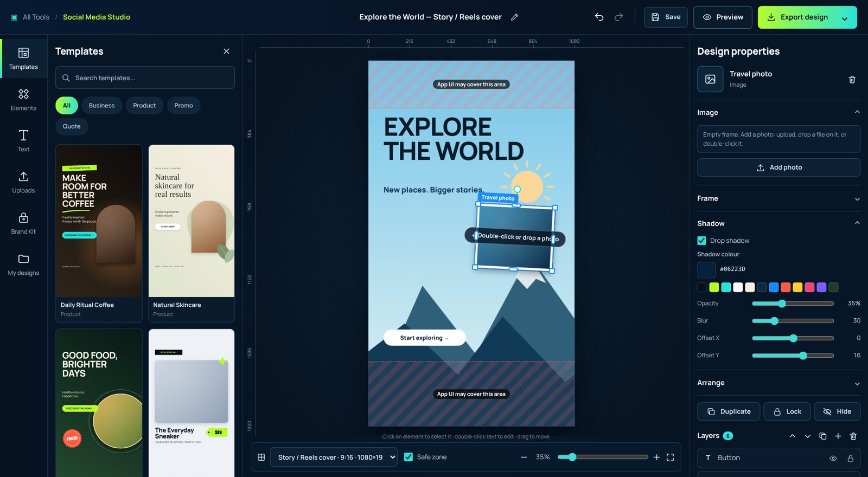This screenshot has height=477, width=868.
Task: Select the Promo template filter
Action: [183, 106]
